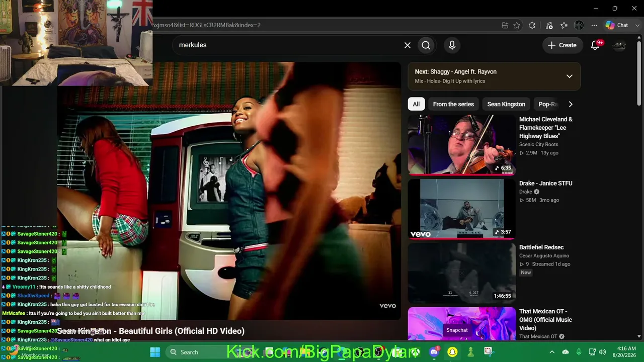Select the partially visible Pop-Ra chip
The height and width of the screenshot is (362, 644).
tap(547, 104)
